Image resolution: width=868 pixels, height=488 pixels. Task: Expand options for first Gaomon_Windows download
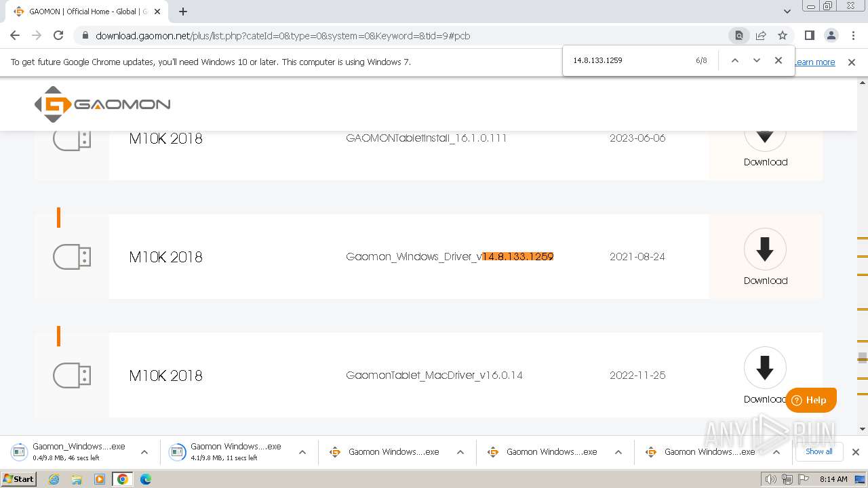click(x=144, y=452)
